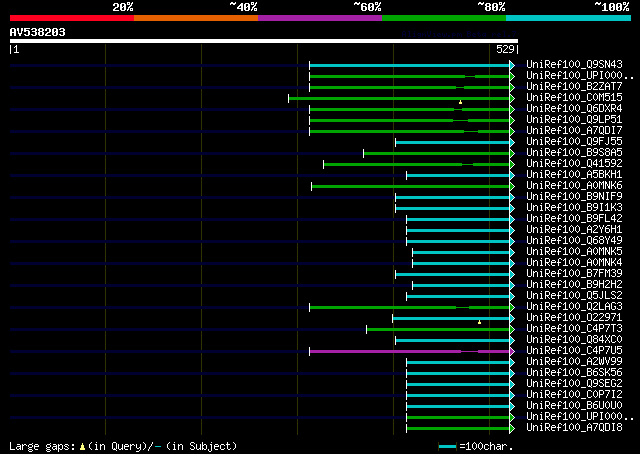Click the green alignment bar for C4P7T3
Image resolution: width=640 pixels, height=454 pixels.
438,329
